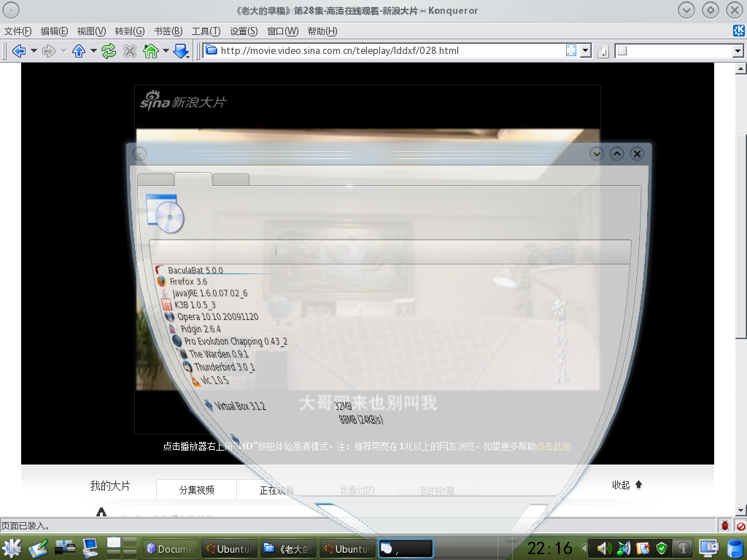Screen dimensions: 747x560
Task: Open the KDE K menu launcher
Action: click(12, 548)
